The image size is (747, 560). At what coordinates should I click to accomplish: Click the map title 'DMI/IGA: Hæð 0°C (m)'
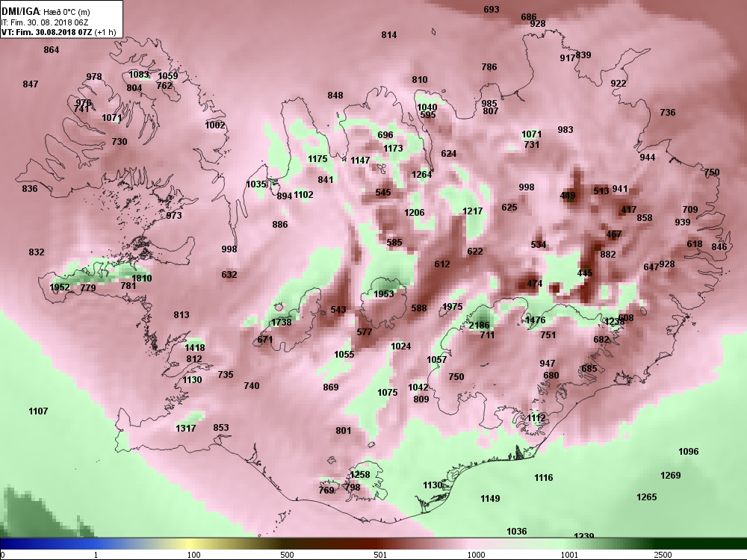(x=46, y=11)
